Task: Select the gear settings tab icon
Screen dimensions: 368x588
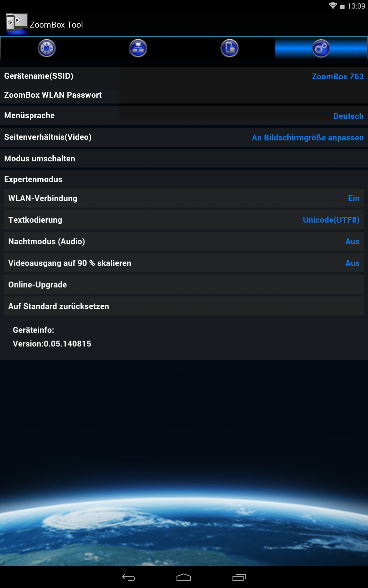Action: pos(321,48)
